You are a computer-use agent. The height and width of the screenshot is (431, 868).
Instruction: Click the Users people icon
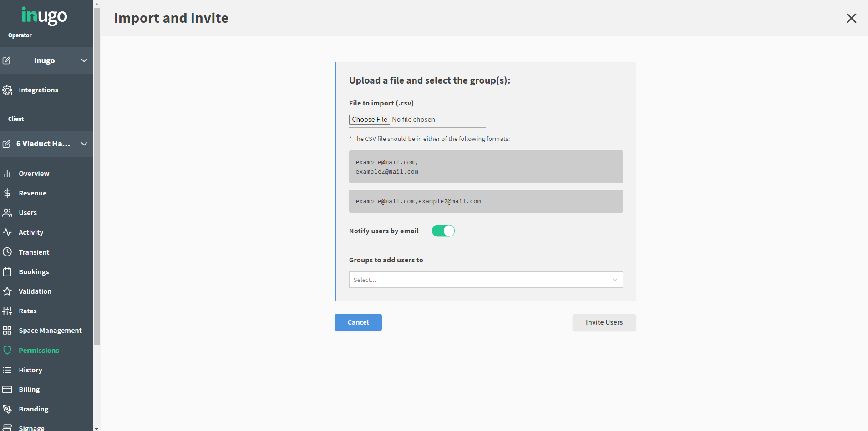[7, 212]
